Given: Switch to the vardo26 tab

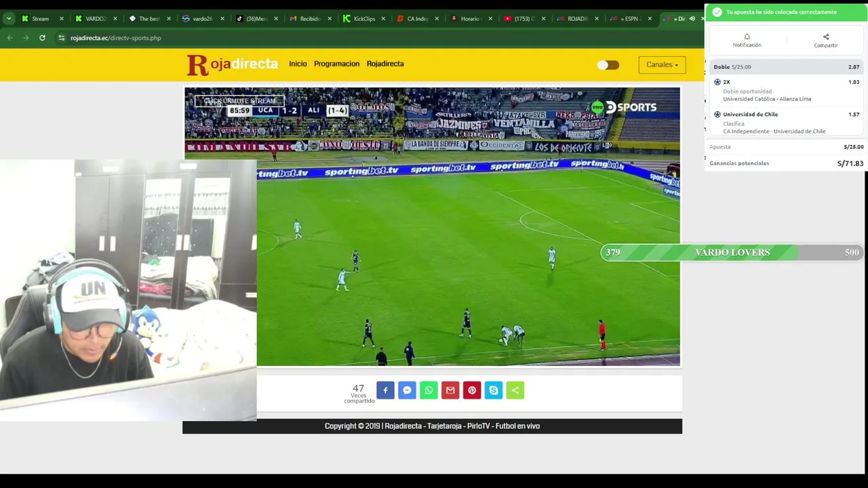Looking at the screenshot, I should pos(202,19).
